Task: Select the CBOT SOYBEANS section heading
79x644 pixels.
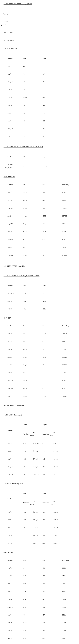Action: [9, 177]
